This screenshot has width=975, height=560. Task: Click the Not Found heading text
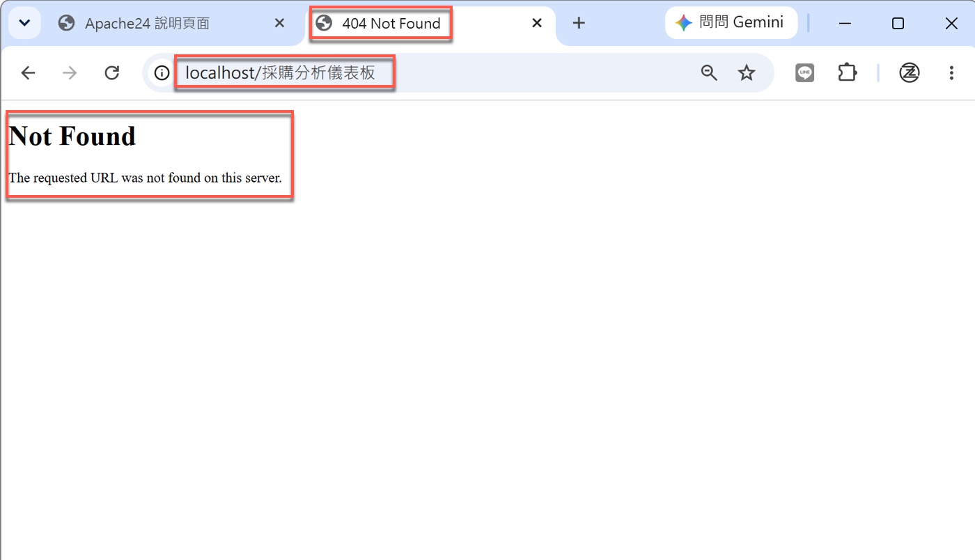click(72, 136)
